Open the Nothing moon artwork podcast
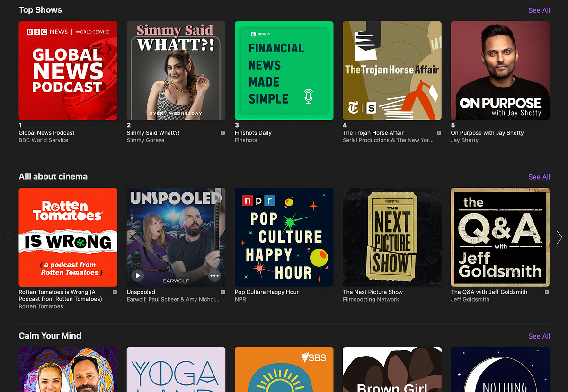 click(500, 370)
